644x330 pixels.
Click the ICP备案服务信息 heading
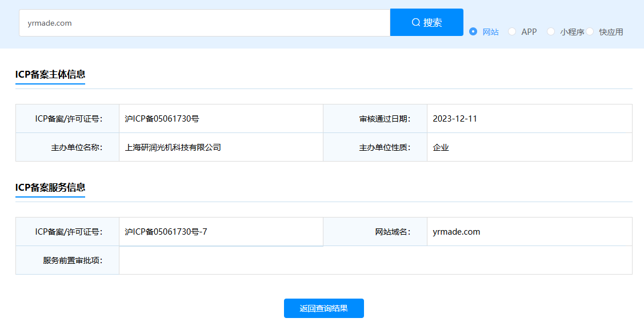(50, 188)
